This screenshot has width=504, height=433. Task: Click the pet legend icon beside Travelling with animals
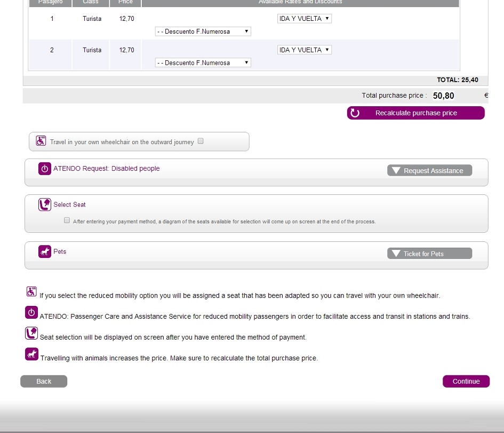coord(31,354)
